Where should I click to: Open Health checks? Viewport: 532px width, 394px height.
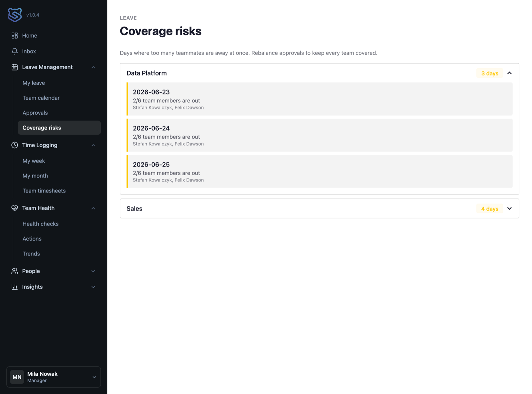pos(40,224)
